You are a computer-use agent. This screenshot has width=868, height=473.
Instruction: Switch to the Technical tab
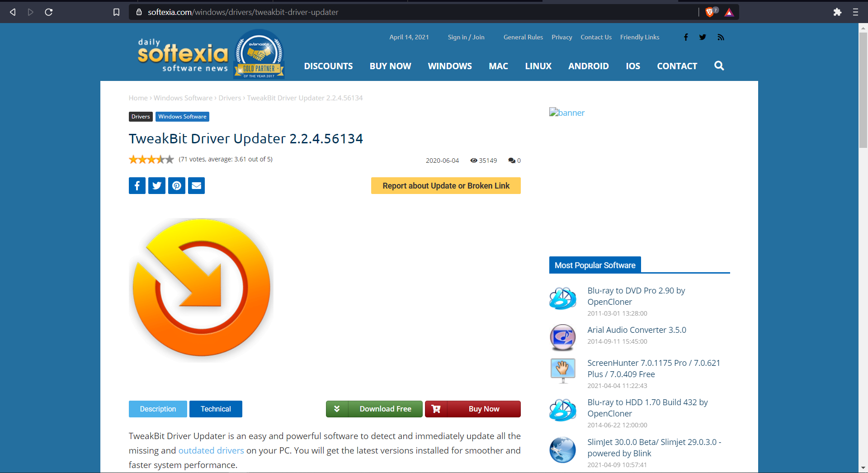[216, 409]
